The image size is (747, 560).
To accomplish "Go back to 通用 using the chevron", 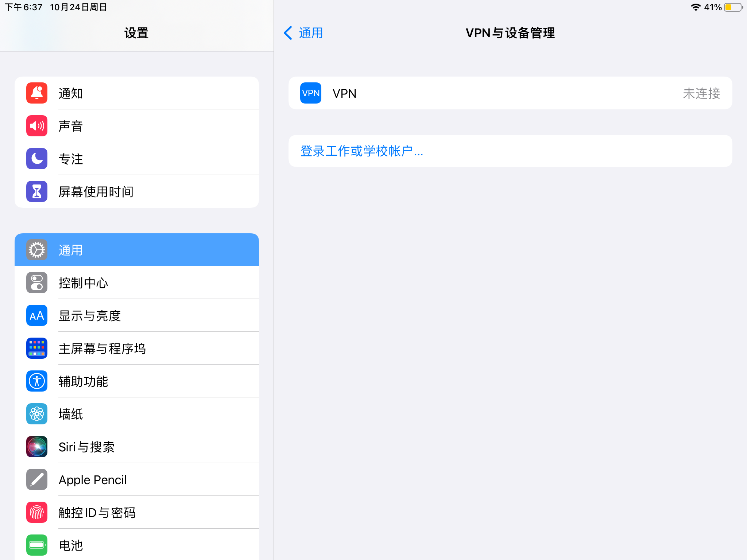I will (288, 33).
